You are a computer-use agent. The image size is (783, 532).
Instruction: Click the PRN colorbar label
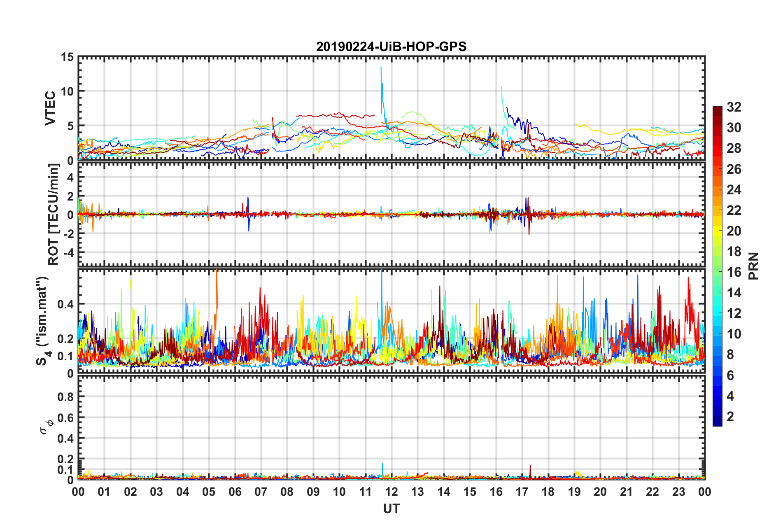pyautogui.click(x=753, y=266)
